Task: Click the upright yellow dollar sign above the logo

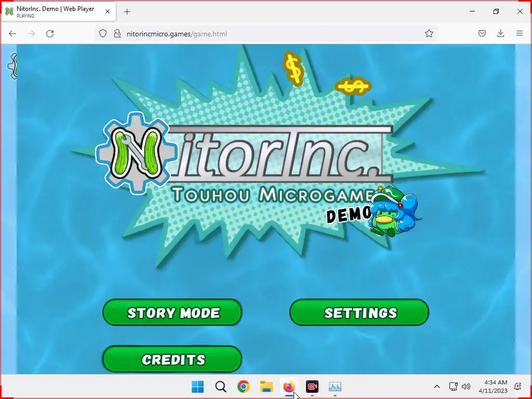Action: pyautogui.click(x=293, y=69)
